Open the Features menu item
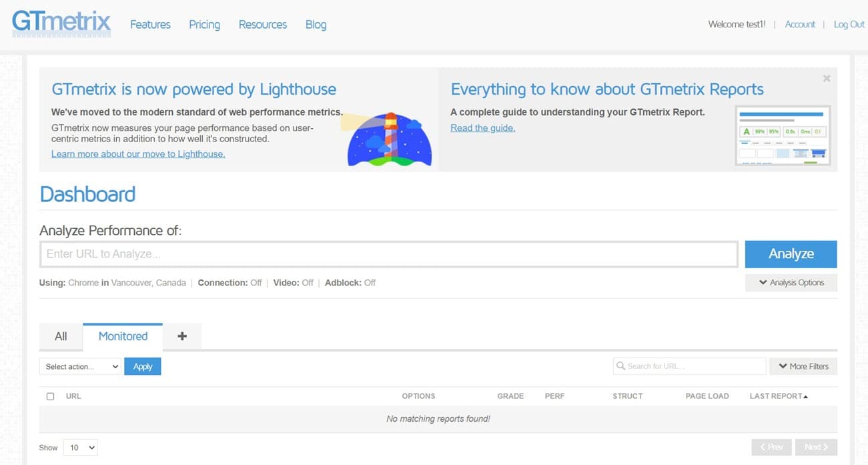This screenshot has height=465, width=868. [x=150, y=25]
